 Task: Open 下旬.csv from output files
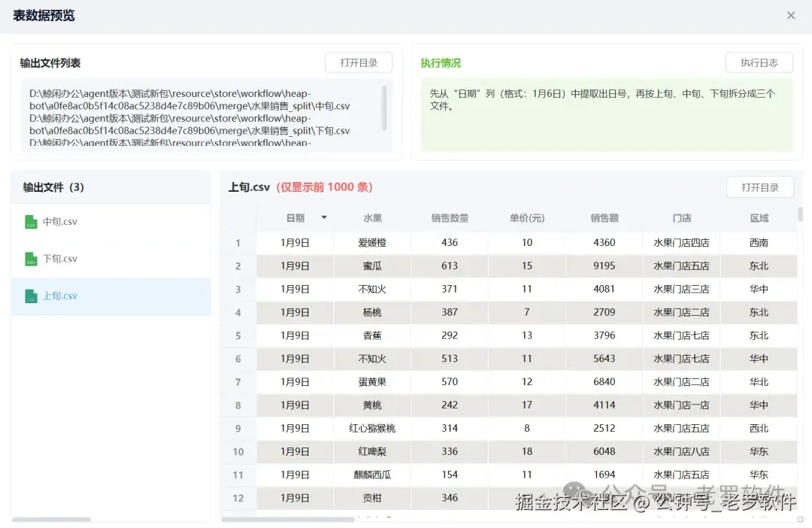[x=111, y=259]
